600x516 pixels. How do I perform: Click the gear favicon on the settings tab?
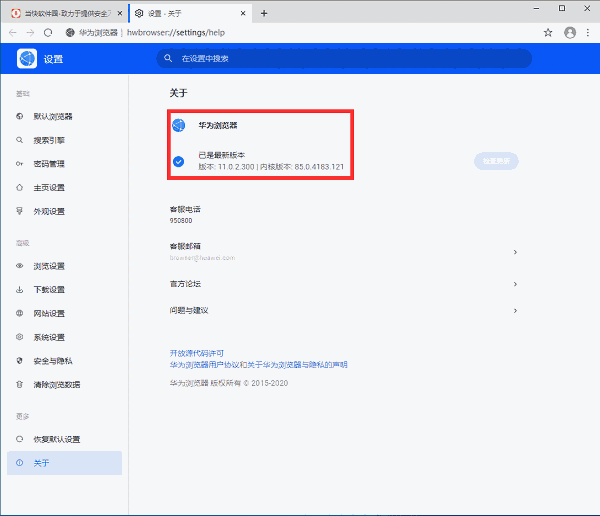139,13
